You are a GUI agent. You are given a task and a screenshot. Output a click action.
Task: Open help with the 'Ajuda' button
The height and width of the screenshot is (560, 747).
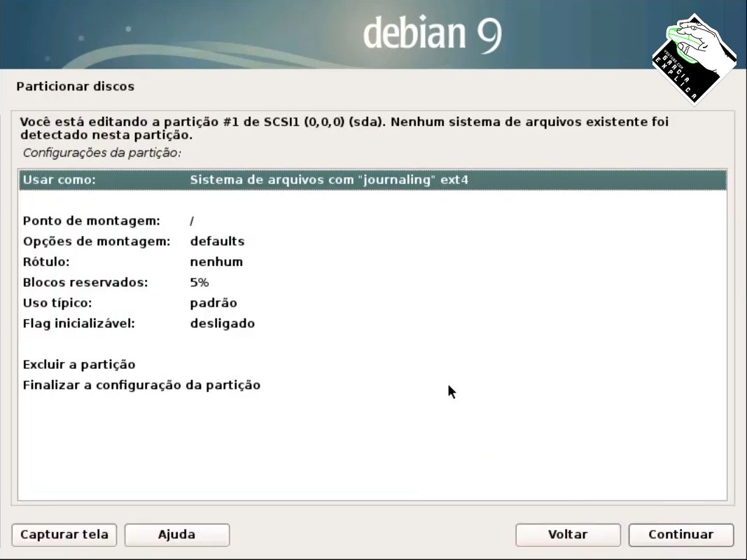coord(177,535)
